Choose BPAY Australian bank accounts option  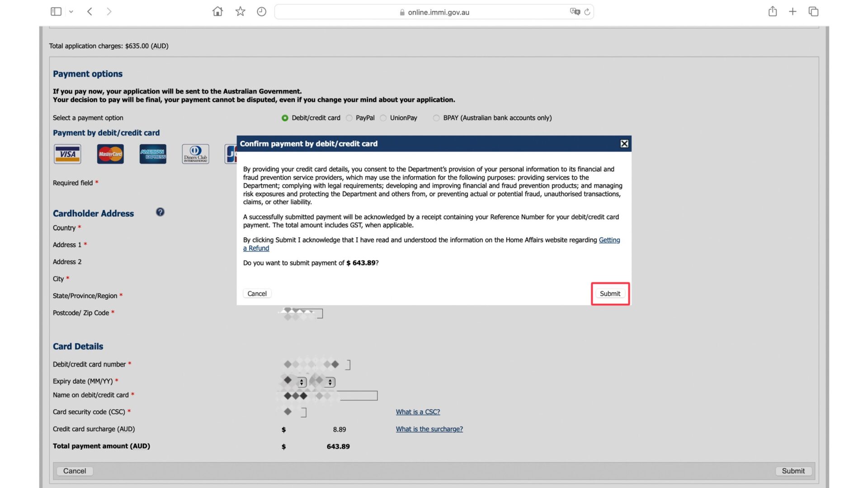pyautogui.click(x=436, y=118)
